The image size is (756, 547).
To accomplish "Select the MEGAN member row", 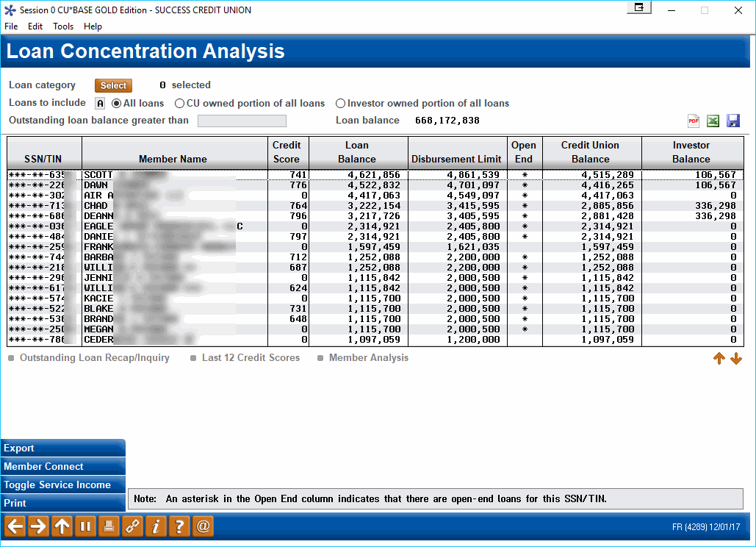I will click(x=375, y=329).
